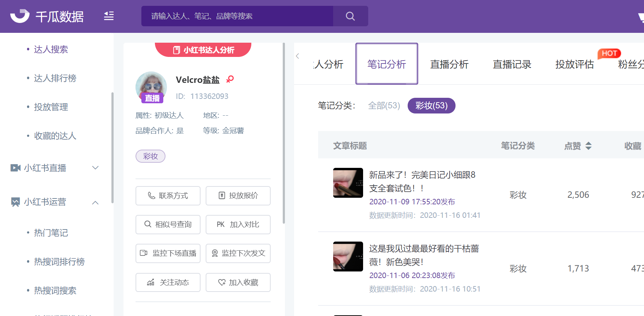This screenshot has width=644, height=316.
Task: Click the 监控下场直播 button
Action: point(168,253)
